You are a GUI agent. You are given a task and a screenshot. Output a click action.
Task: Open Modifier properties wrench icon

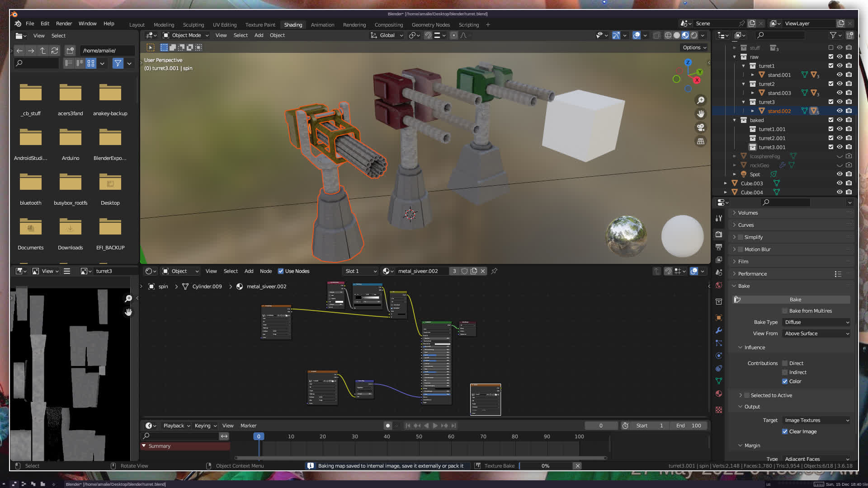coord(719,330)
